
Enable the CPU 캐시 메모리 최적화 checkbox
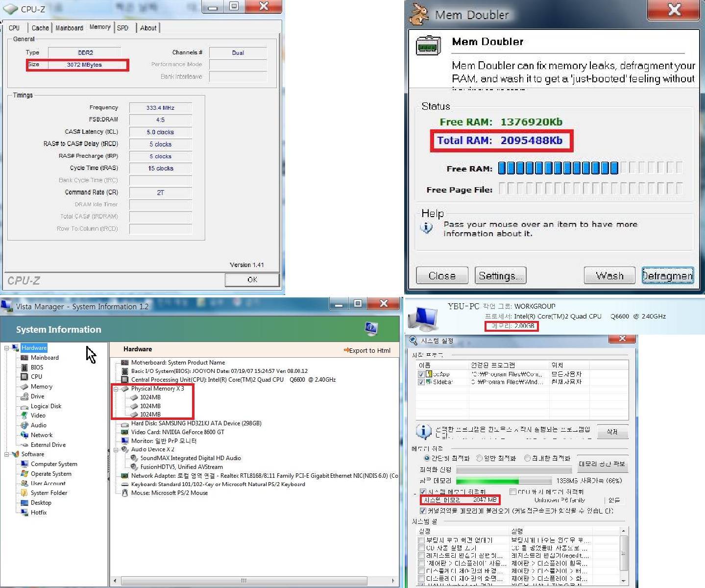pos(512,491)
